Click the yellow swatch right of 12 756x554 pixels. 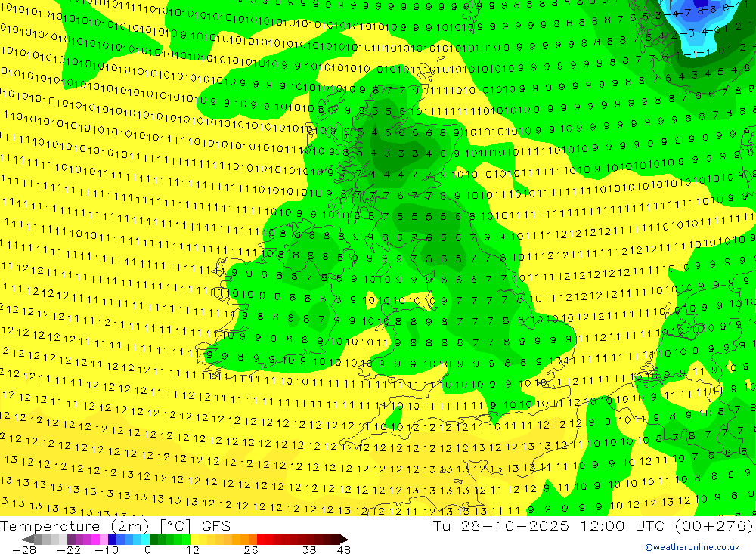coord(195,540)
